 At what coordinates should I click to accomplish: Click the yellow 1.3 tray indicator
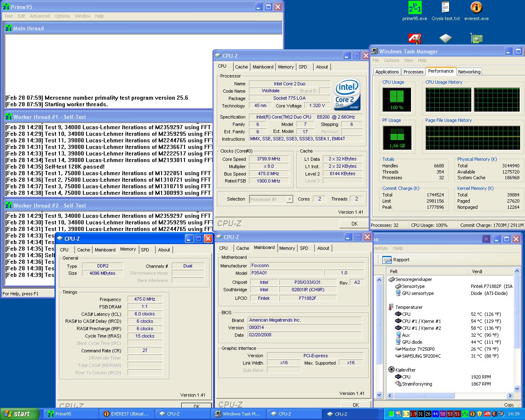(x=406, y=414)
